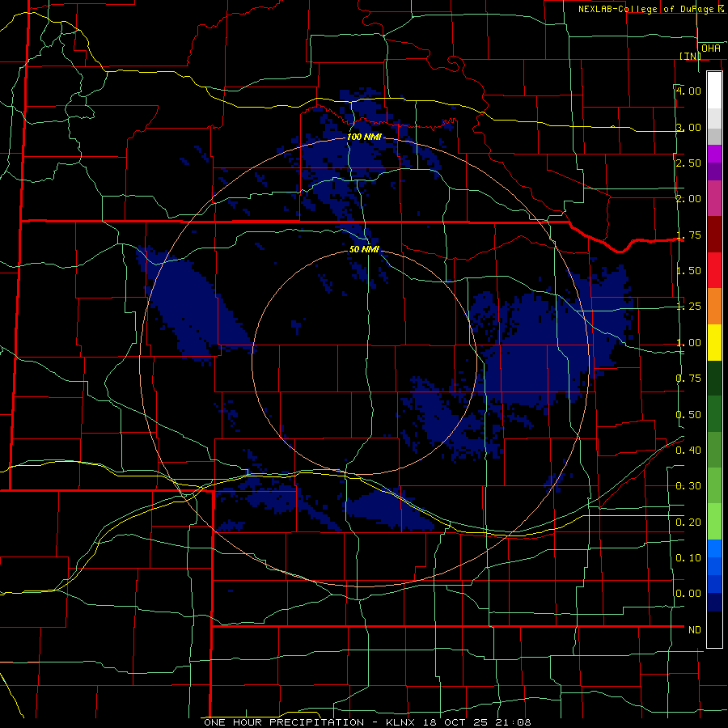Click the 0.30 legend value
Image resolution: width=728 pixels, height=728 pixels.
point(688,486)
